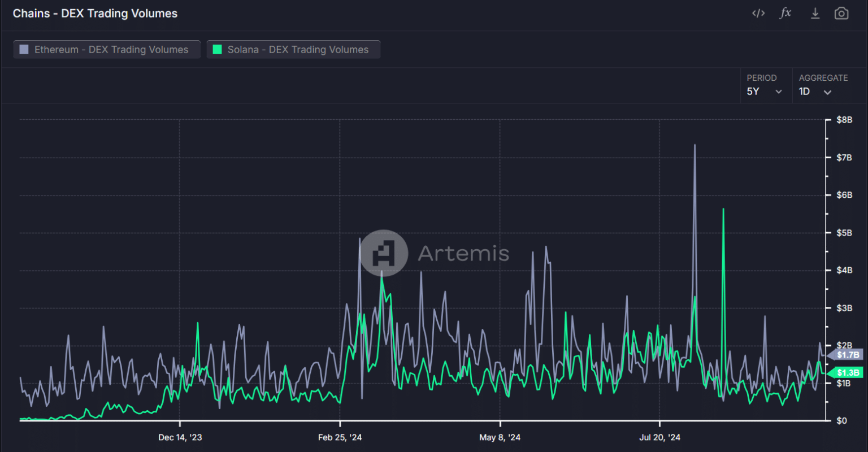The width and height of the screenshot is (868, 452).
Task: Take a chart screenshot via camera icon
Action: click(x=841, y=14)
